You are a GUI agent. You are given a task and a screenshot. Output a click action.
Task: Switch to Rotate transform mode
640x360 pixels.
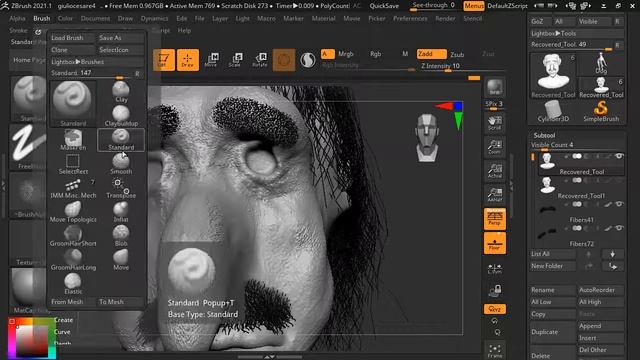(x=260, y=60)
